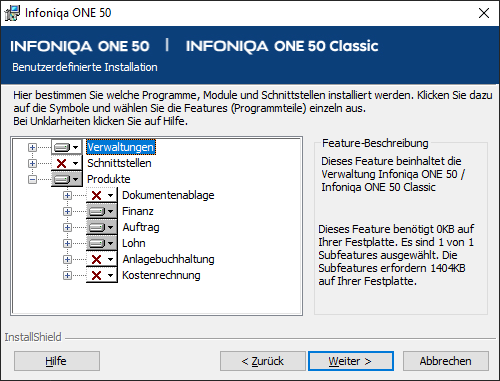
Task: Go back with the Zurück button
Action: coord(263,361)
